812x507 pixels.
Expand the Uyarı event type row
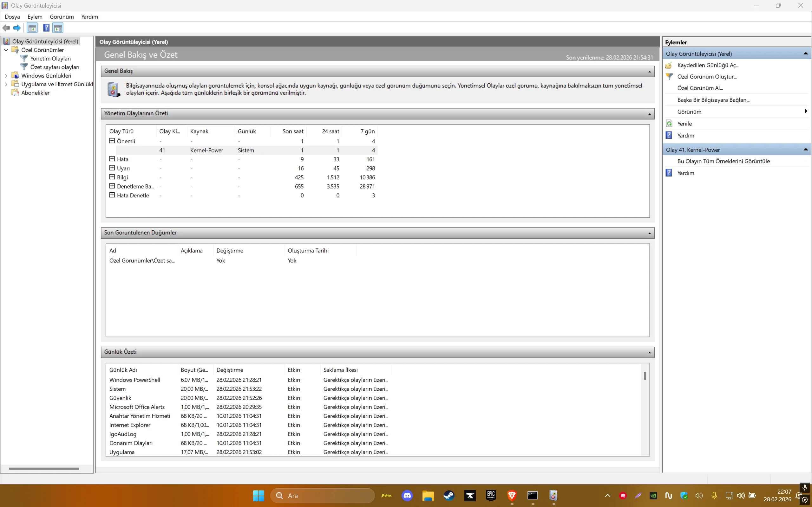tap(112, 168)
